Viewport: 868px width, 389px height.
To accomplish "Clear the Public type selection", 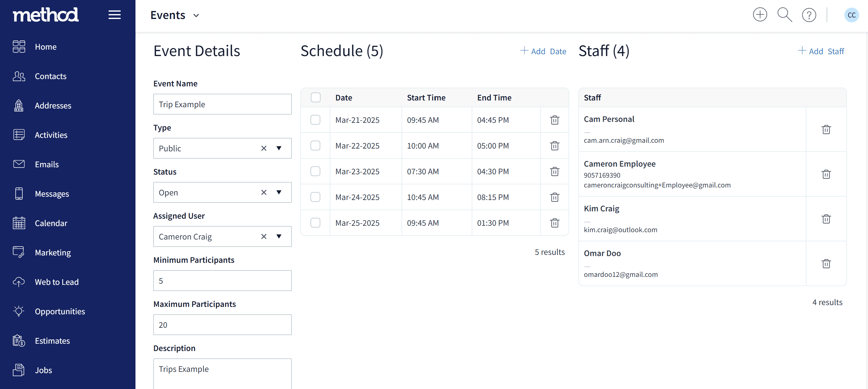I will click(x=264, y=148).
